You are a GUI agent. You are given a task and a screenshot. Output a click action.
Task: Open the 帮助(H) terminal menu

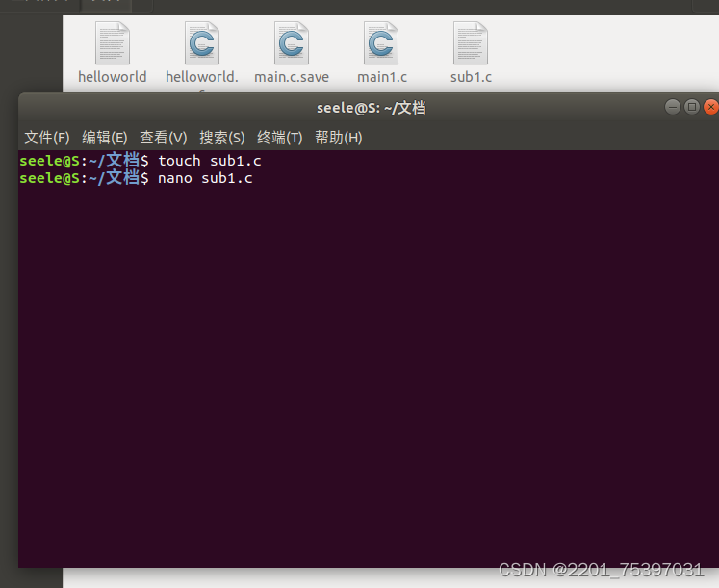coord(339,137)
